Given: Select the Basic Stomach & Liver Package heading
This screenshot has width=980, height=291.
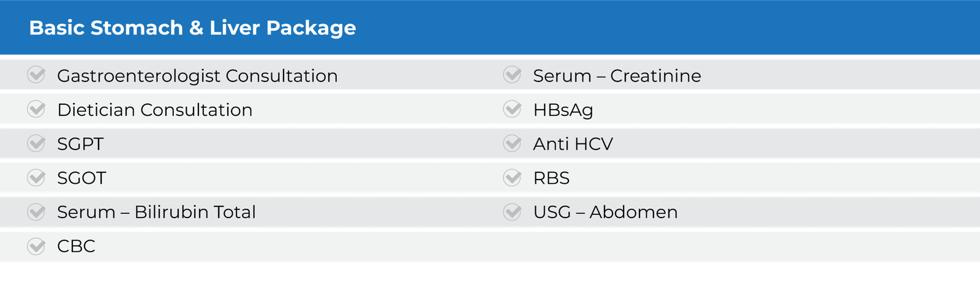Looking at the screenshot, I should [192, 28].
